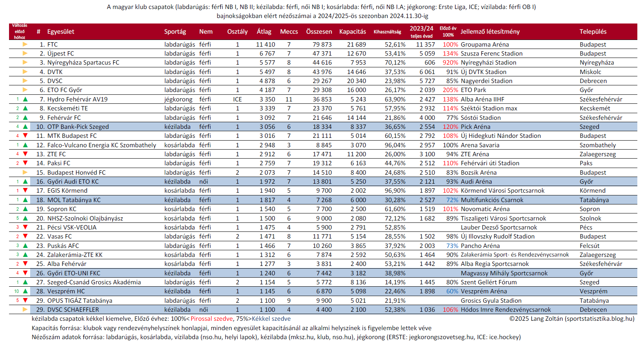644x347 pixels.
Task: Click the 96,90% utilization for EGIS Körmend
Action: tap(395, 190)
